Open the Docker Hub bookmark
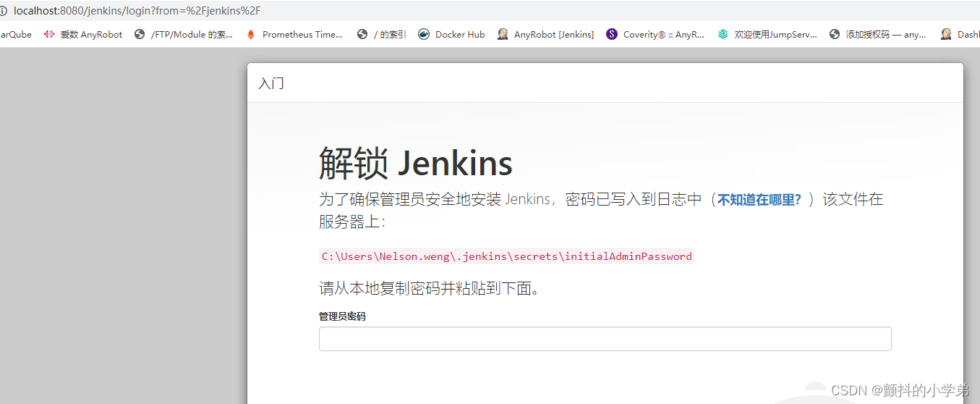This screenshot has width=980, height=404. pos(451,34)
